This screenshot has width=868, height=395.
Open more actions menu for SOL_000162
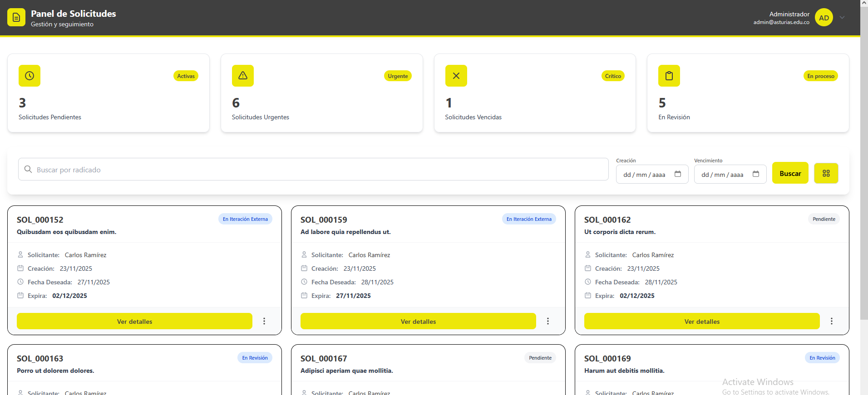point(832,321)
